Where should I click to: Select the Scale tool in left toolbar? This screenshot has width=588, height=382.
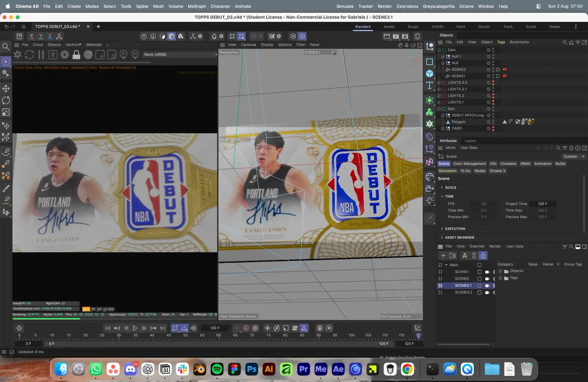pos(6,112)
